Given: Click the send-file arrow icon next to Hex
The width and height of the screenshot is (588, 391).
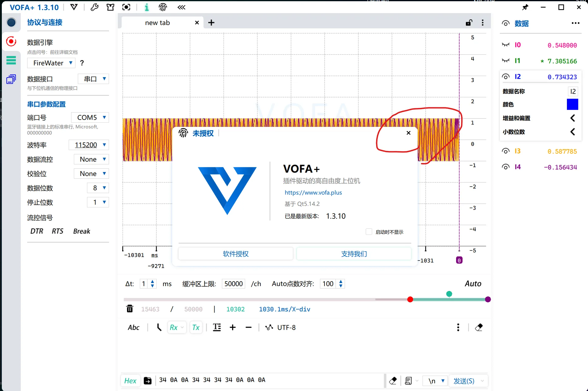Looking at the screenshot, I should [147, 381].
